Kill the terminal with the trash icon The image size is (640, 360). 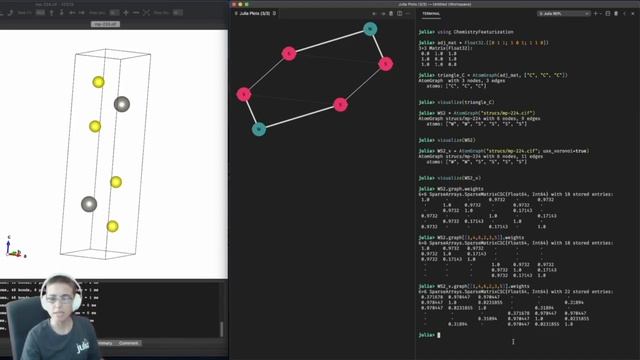[616, 13]
